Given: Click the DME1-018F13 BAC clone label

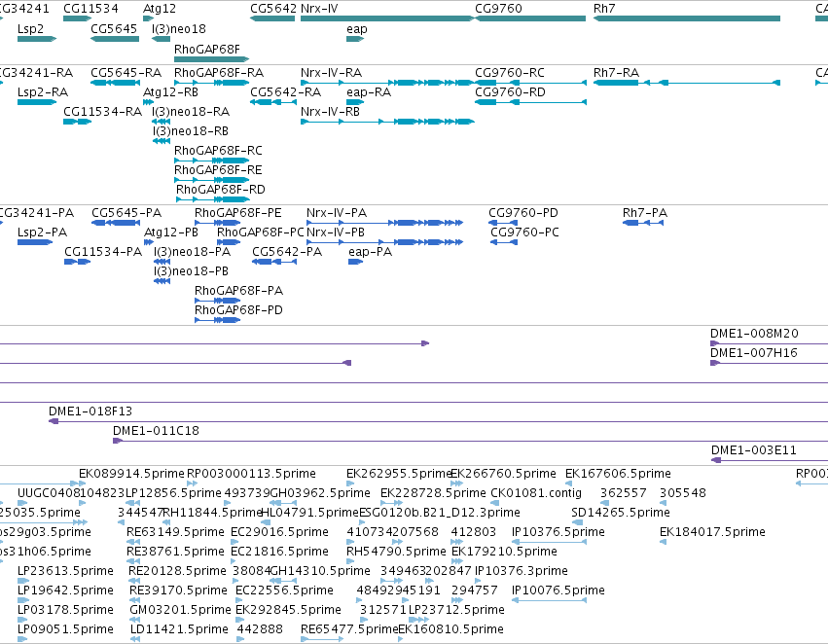Looking at the screenshot, I should click(x=90, y=411).
